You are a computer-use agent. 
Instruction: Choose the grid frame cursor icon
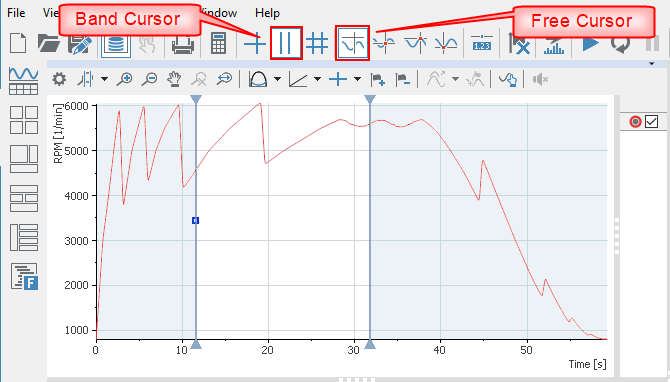click(317, 43)
